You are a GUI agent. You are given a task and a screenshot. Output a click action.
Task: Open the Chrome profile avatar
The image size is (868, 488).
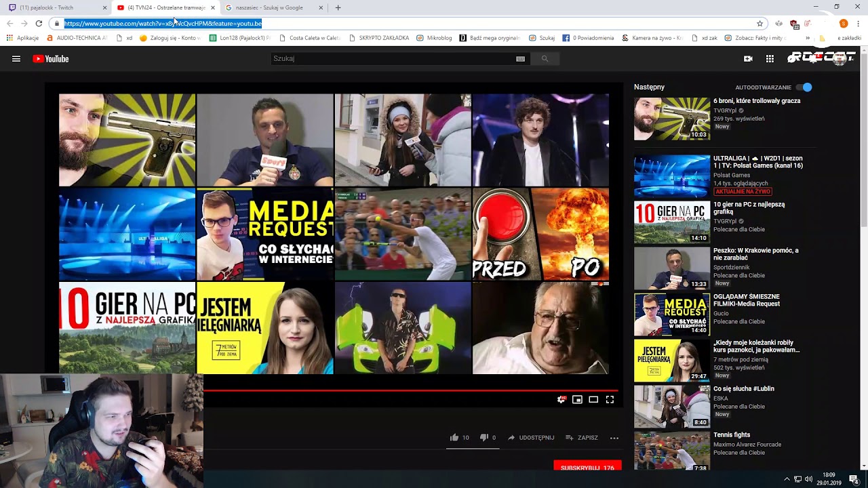(844, 23)
